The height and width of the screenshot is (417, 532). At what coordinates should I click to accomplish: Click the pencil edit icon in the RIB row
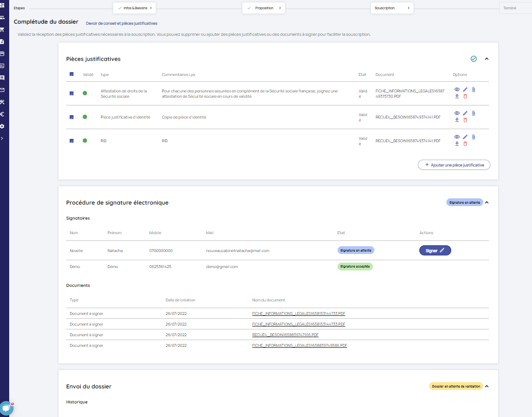465,137
